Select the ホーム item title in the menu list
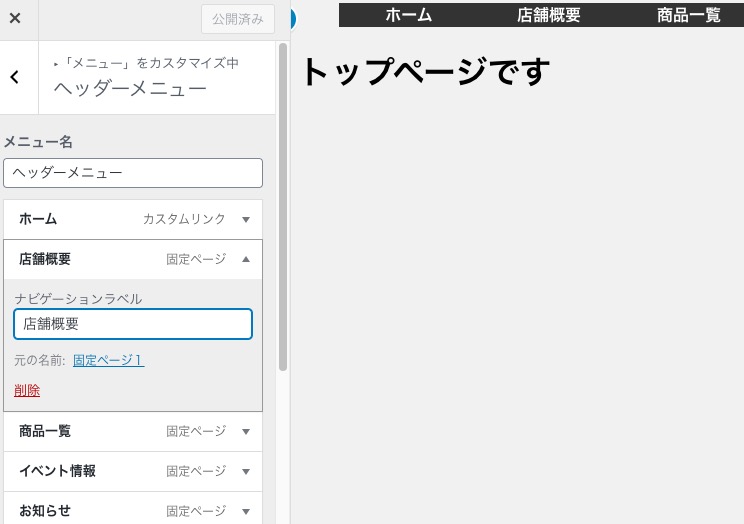The image size is (744, 524). (38, 219)
